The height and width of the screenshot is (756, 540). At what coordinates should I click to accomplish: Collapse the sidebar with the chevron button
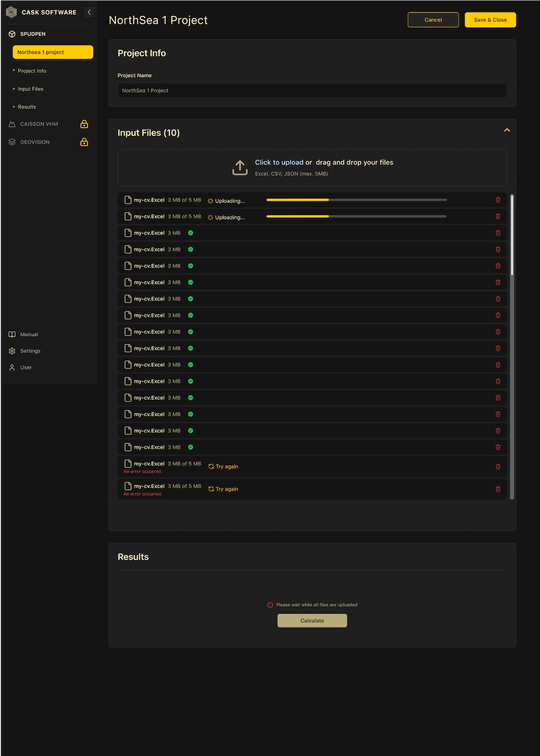pyautogui.click(x=89, y=12)
